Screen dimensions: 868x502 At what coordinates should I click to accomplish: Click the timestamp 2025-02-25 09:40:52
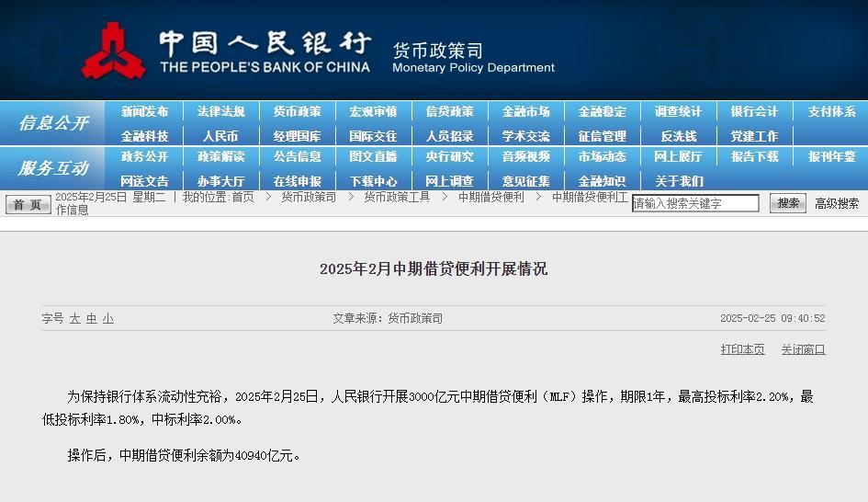[772, 319]
